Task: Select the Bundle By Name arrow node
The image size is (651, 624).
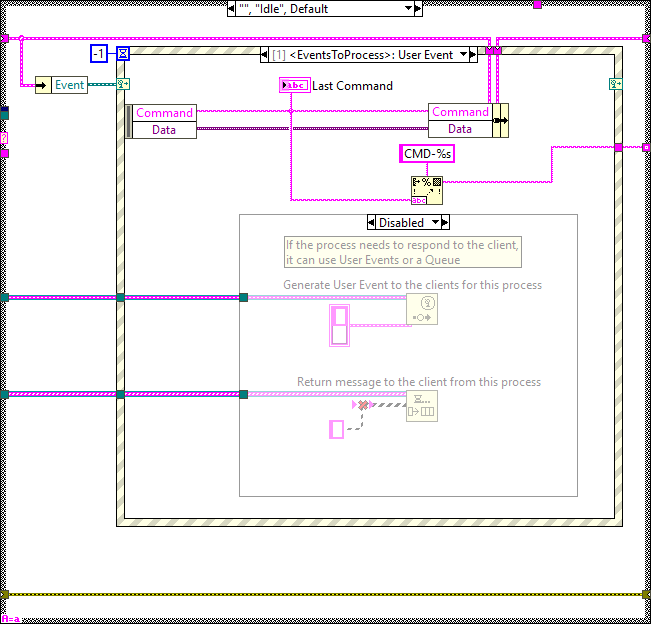Action: pyautogui.click(x=500, y=120)
